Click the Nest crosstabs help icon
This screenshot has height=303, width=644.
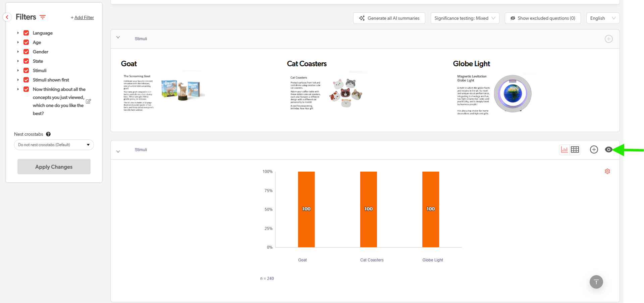(x=48, y=134)
